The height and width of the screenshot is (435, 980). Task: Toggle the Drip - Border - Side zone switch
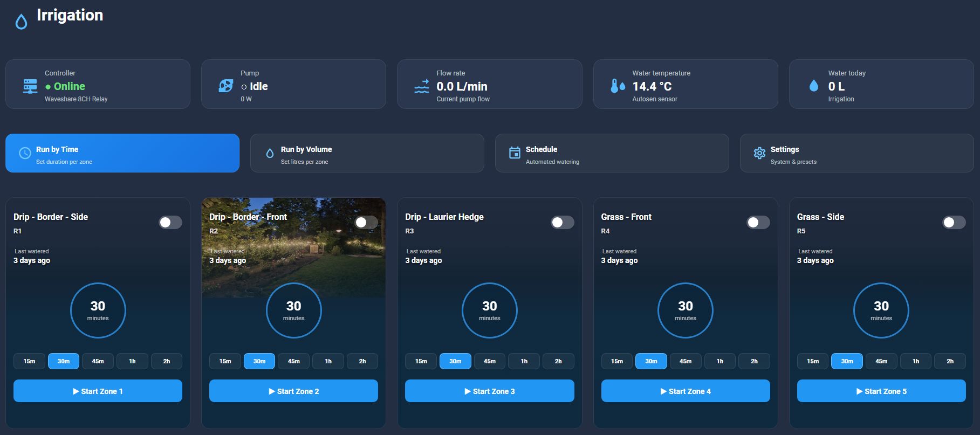coord(170,222)
